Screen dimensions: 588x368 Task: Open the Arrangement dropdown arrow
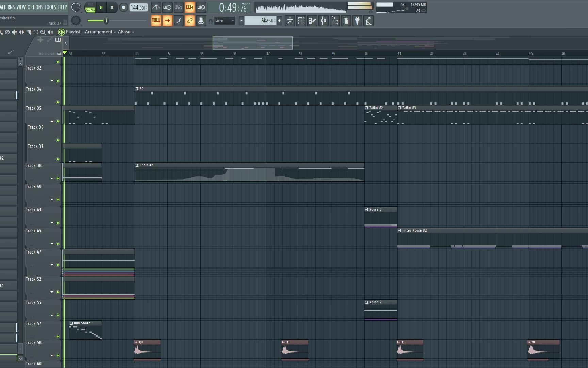(115, 32)
